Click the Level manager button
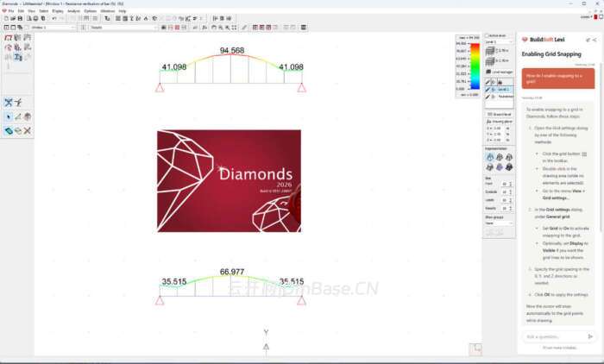The width and height of the screenshot is (604, 364). click(x=500, y=72)
